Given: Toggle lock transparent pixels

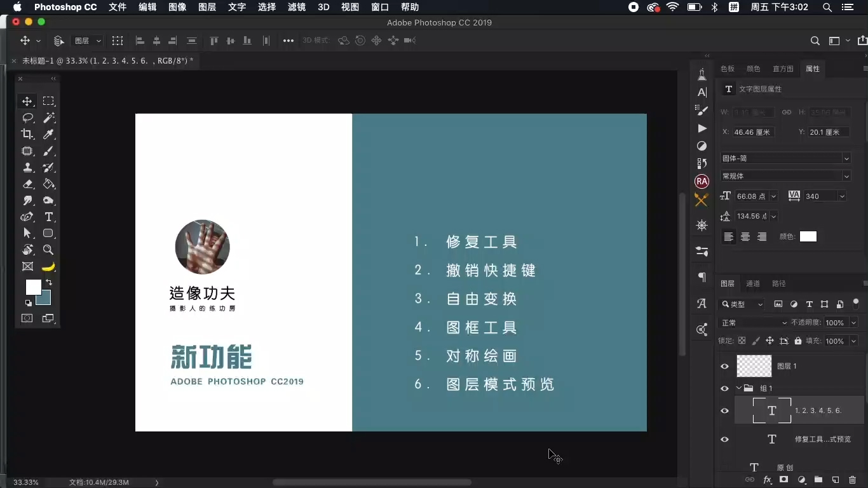Looking at the screenshot, I should (742, 341).
